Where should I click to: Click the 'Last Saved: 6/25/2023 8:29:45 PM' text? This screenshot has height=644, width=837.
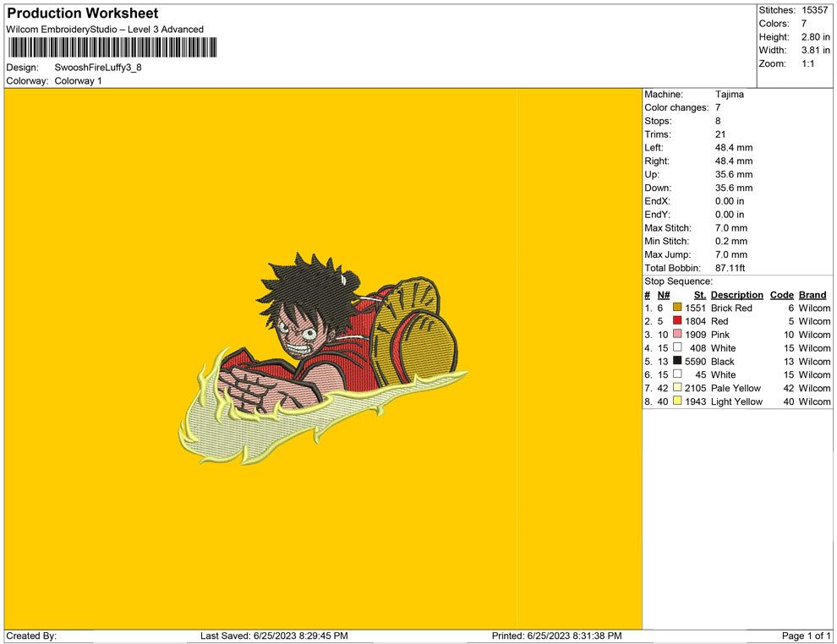click(x=275, y=636)
